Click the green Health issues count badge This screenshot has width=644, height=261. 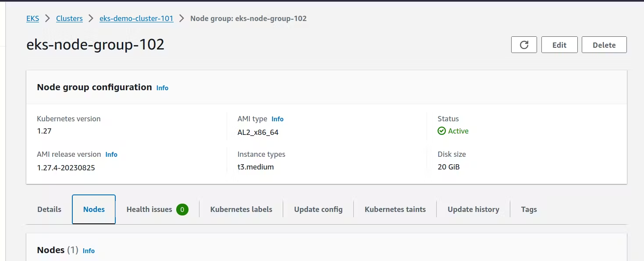pyautogui.click(x=182, y=209)
